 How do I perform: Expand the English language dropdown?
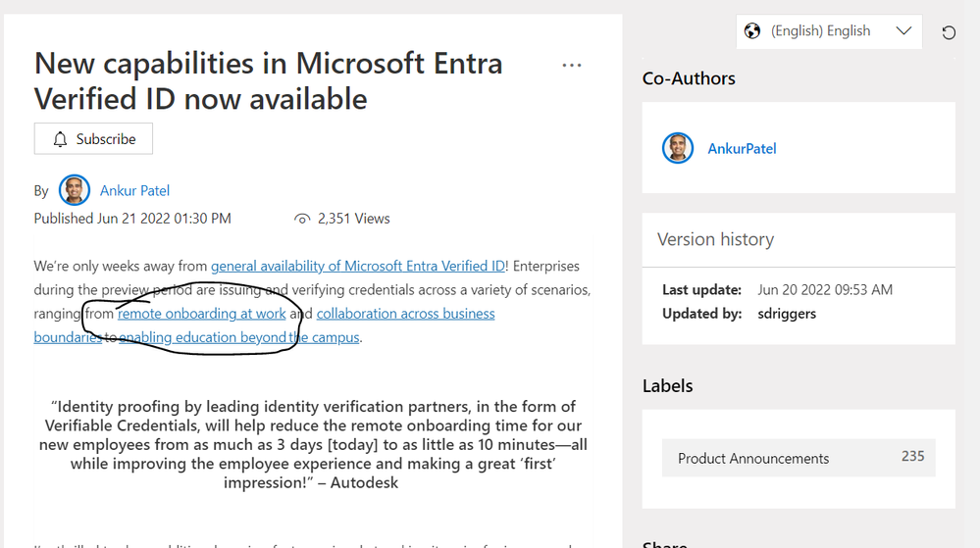point(829,31)
